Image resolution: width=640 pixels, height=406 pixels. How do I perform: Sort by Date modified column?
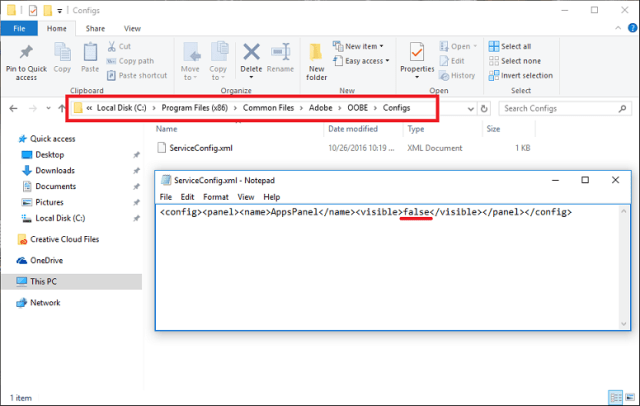point(353,129)
